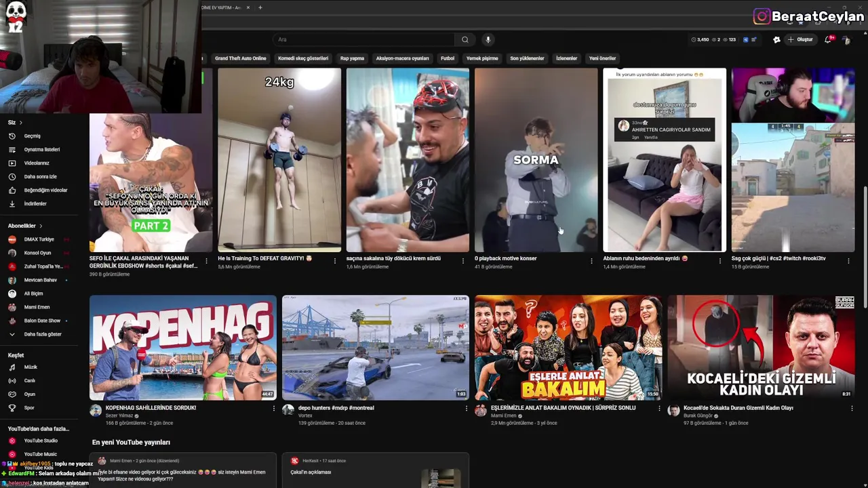This screenshot has width=868, height=488.
Task: Open Daha sonra izle watch later
Action: tap(40, 176)
